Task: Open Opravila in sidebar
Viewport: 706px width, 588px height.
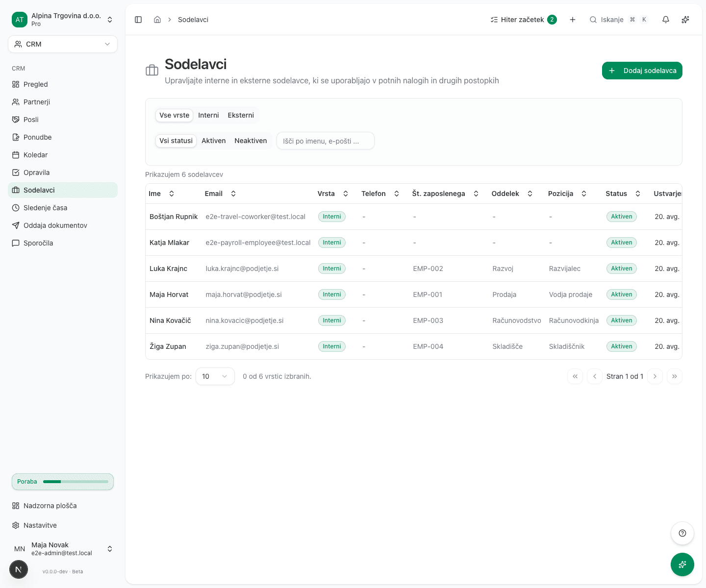Action: point(63,172)
